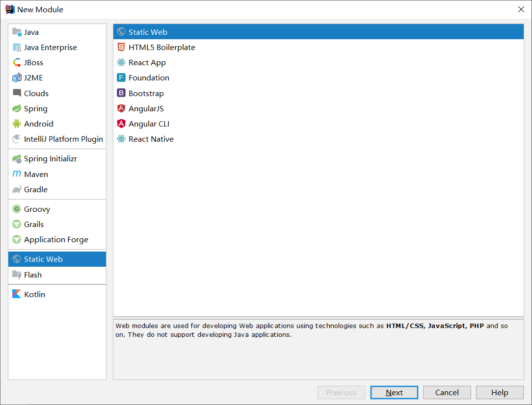This screenshot has height=405, width=532.
Task: Click the Grails icon
Action: click(17, 224)
